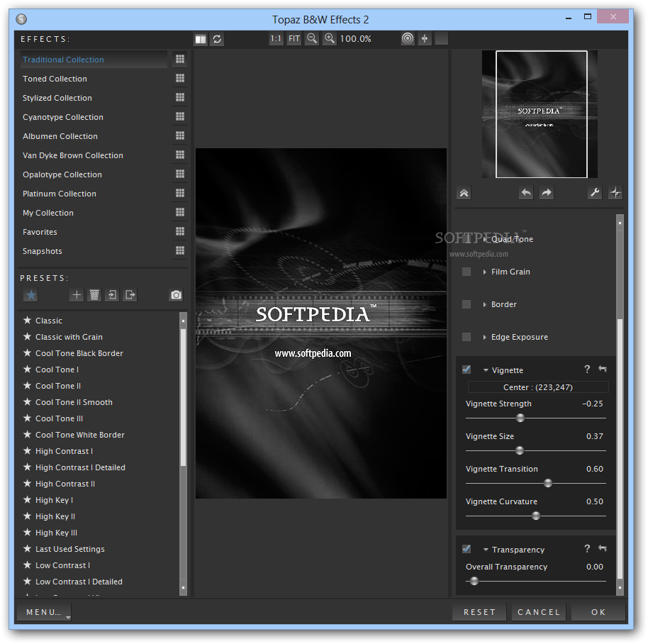Screen dimensions: 648x644
Task: Toggle favorite star for High Key II
Action: [27, 516]
